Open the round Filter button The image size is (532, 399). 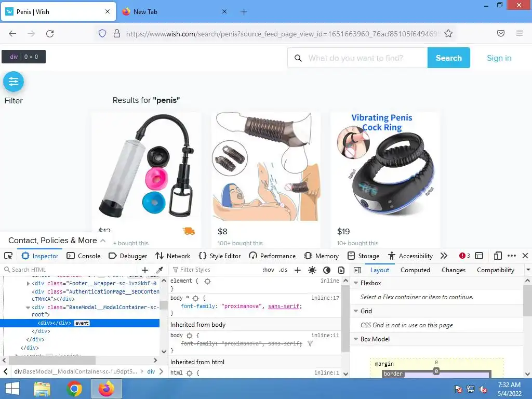(14, 82)
